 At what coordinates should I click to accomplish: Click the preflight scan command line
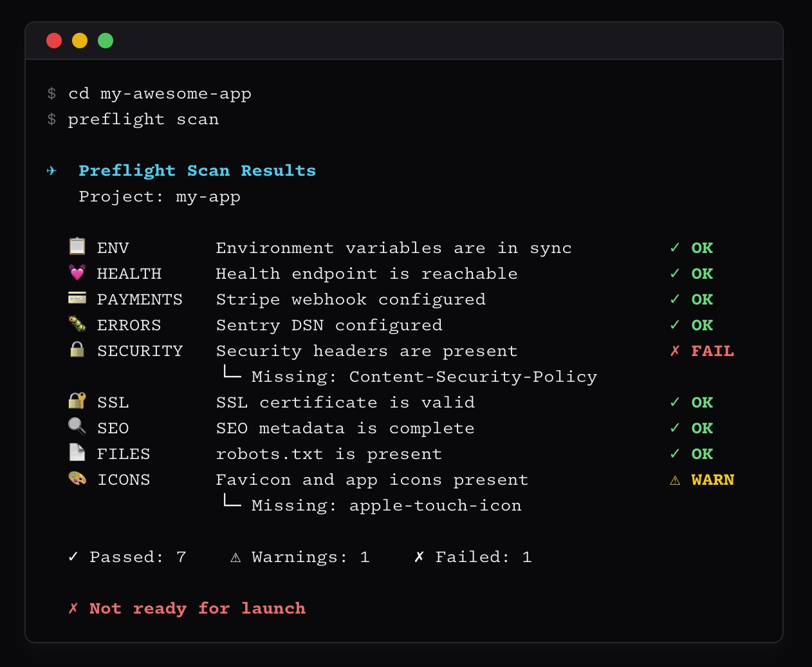pyautogui.click(x=143, y=119)
